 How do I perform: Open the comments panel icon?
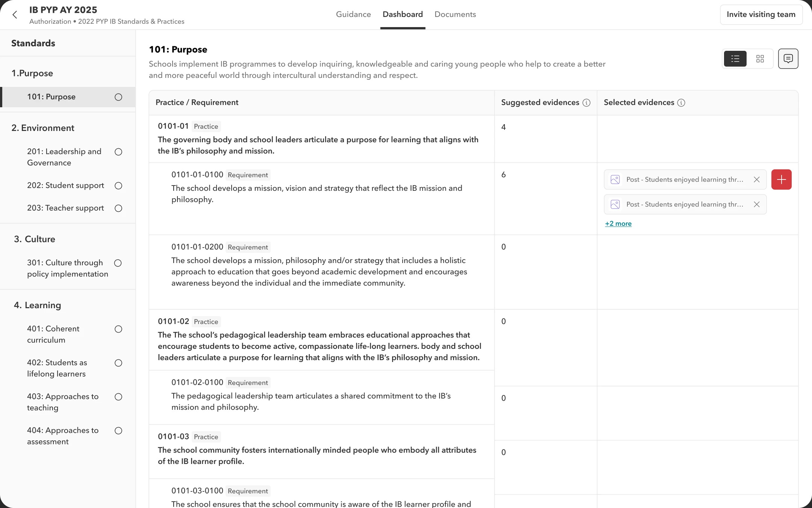tap(788, 59)
